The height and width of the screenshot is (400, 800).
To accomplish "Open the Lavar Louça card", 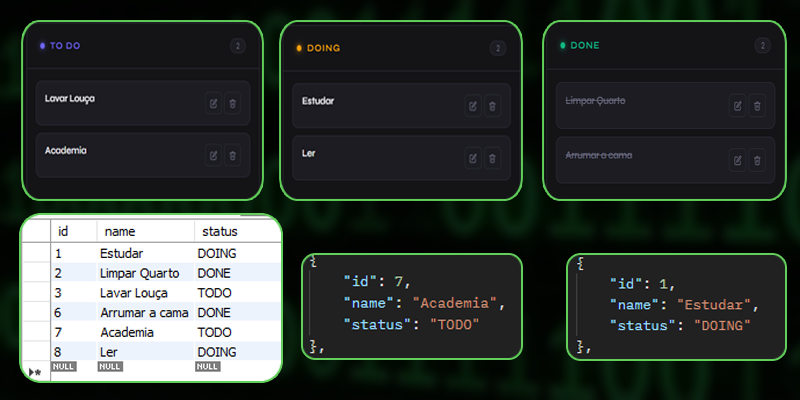I will [x=143, y=103].
